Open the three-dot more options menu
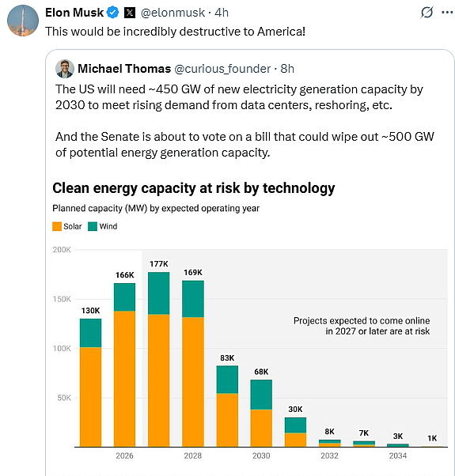455x476 pixels. click(447, 13)
